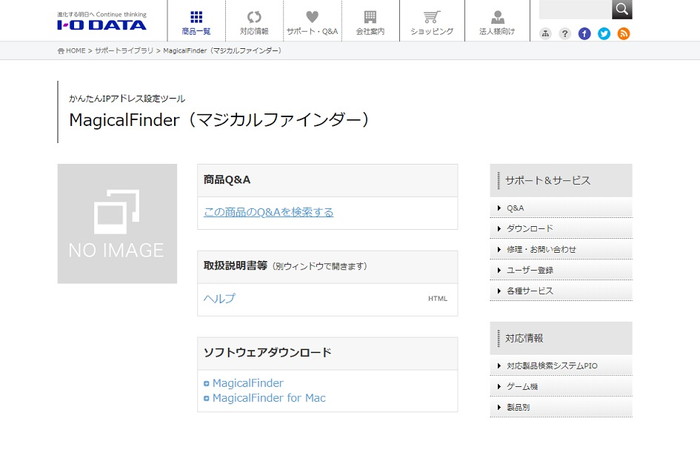
Task: Open the 法人様向け person menu
Action: (x=497, y=22)
